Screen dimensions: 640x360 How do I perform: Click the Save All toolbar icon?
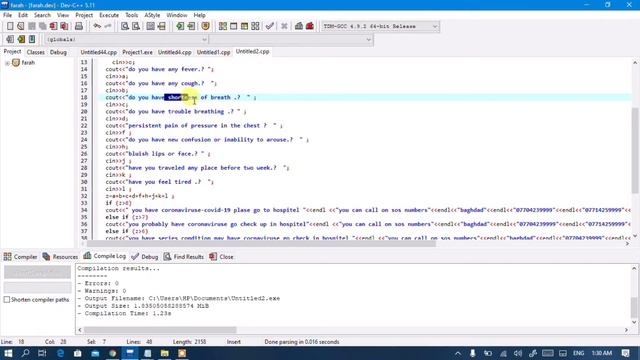coord(42,26)
